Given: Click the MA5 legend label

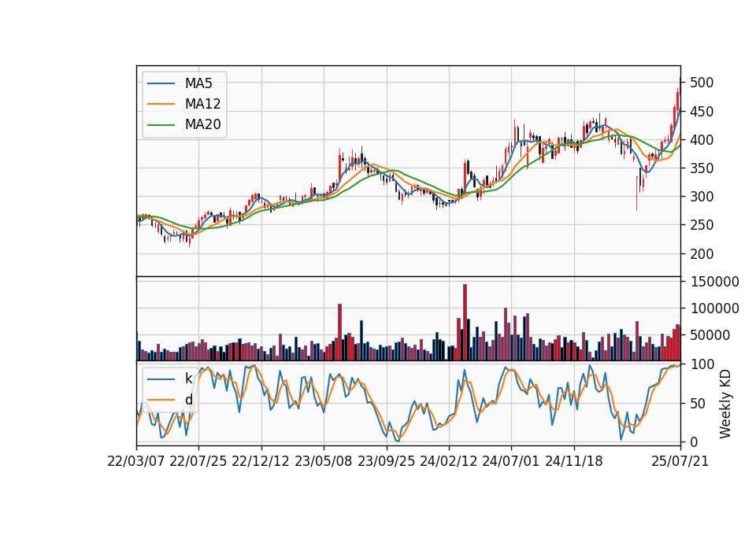Looking at the screenshot, I should [198, 83].
